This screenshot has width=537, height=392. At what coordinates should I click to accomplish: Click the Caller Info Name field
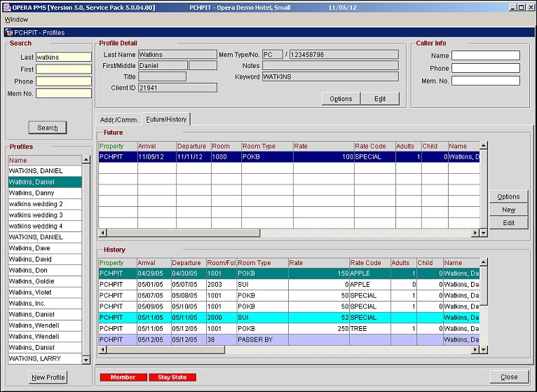tap(485, 56)
